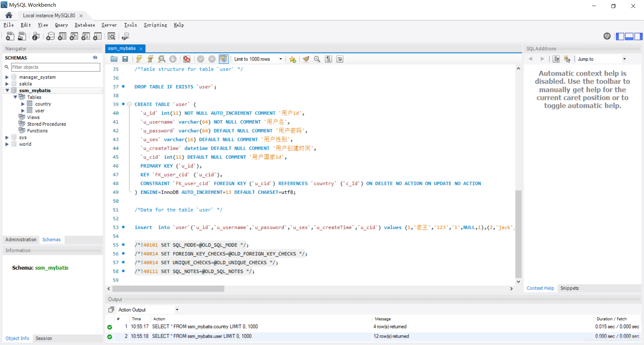
Task: Open the Server menu
Action: coord(109,25)
